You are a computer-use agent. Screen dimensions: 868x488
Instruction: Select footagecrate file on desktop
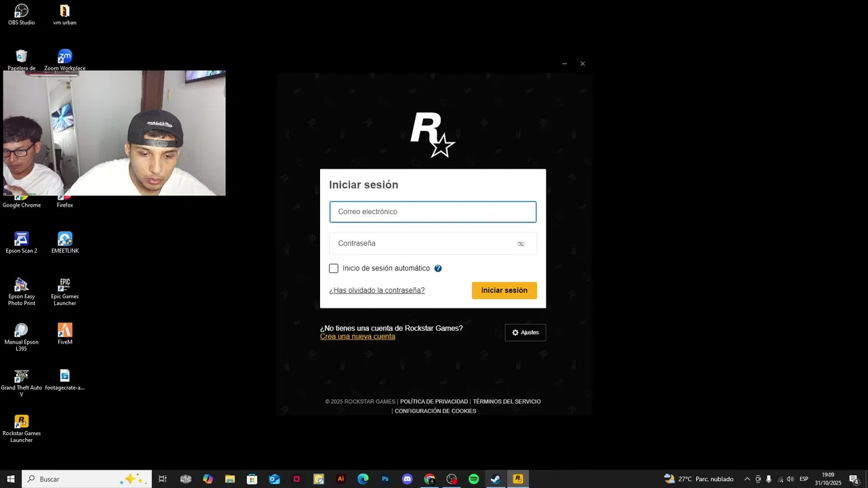(x=65, y=380)
